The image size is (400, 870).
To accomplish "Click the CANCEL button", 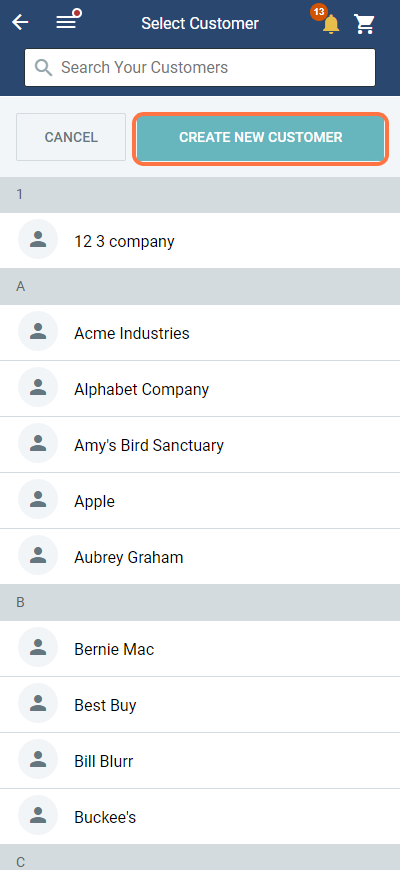I will click(71, 137).
